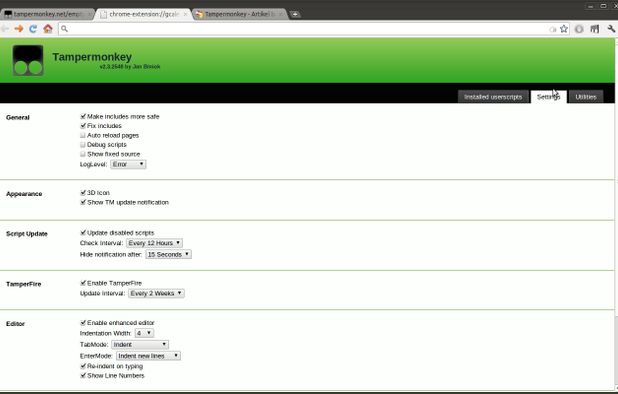Click the Script Update section label

pos(27,234)
